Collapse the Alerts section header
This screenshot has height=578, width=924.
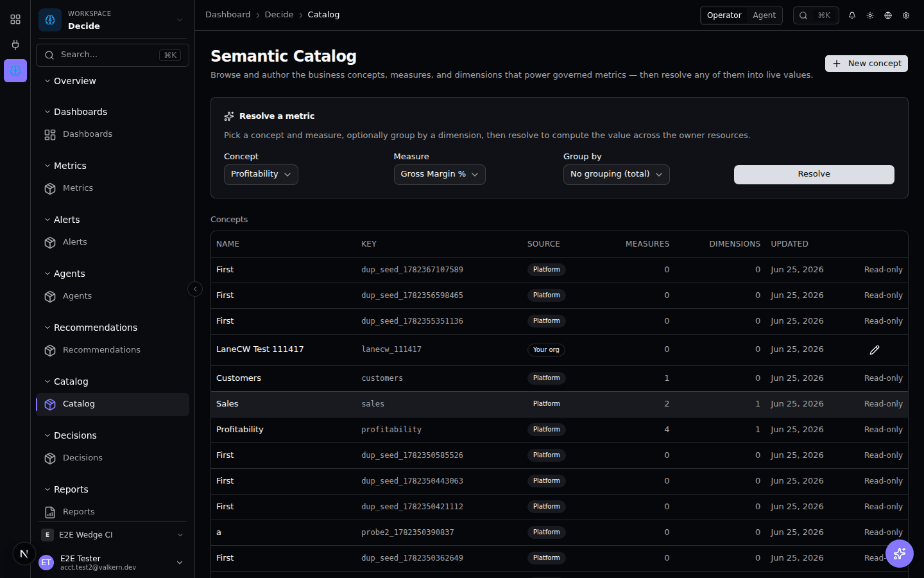(x=62, y=220)
